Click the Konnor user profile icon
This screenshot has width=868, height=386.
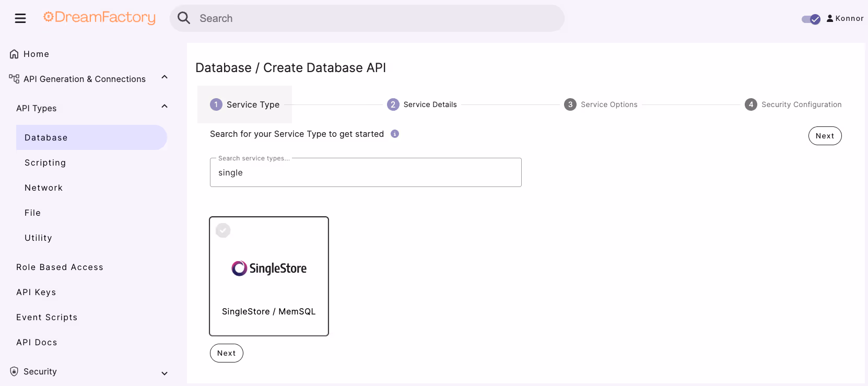point(830,18)
